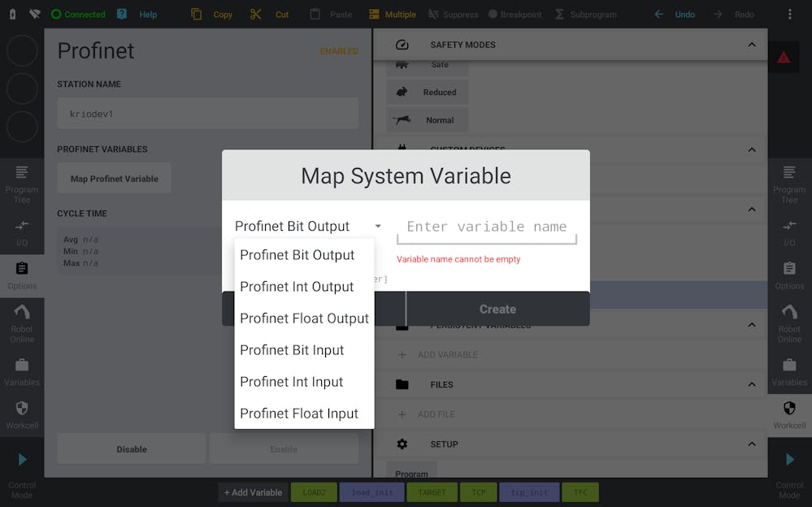Open Control Mode in right sidebar
The width and height of the screenshot is (812, 507).
coord(789,474)
